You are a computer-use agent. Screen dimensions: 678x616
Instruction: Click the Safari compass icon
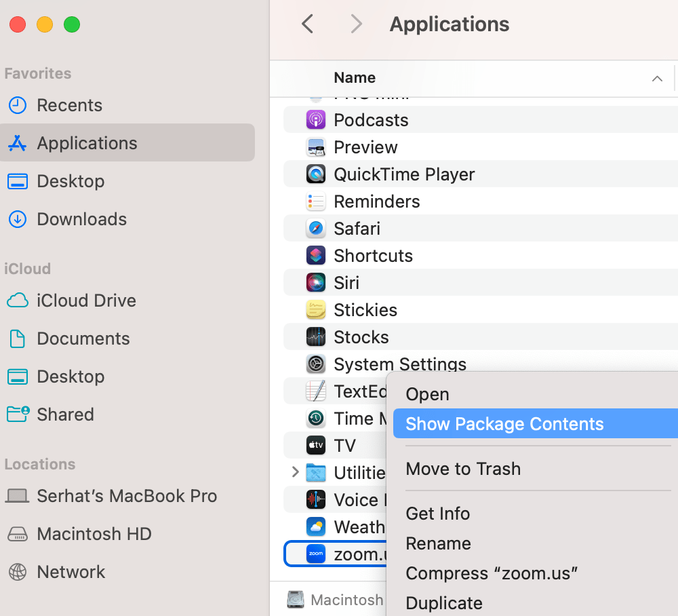[x=316, y=229]
